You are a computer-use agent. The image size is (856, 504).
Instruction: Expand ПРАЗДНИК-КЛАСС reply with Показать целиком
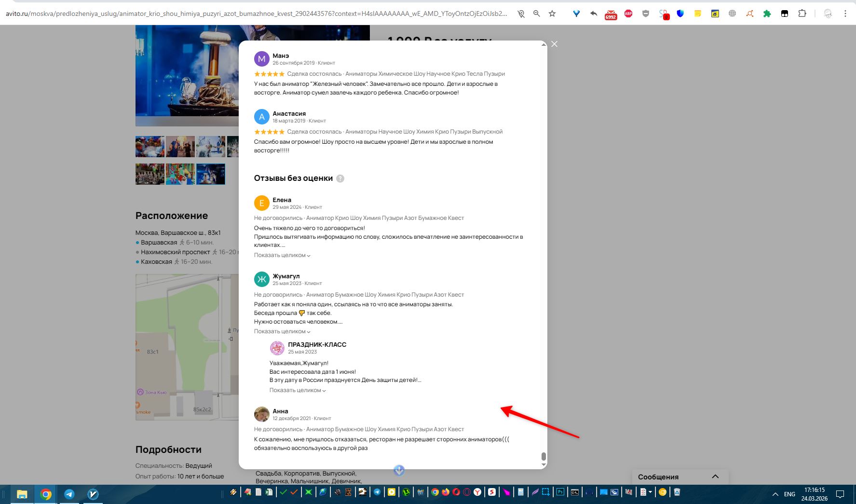[298, 390]
